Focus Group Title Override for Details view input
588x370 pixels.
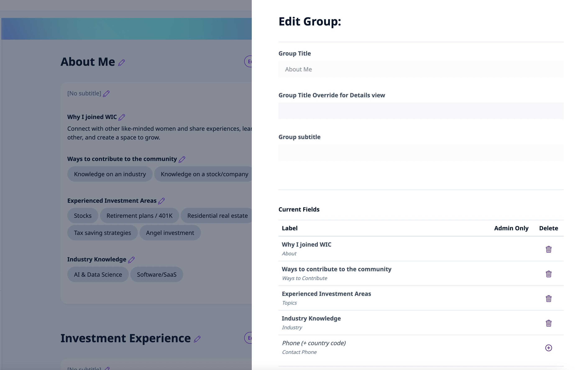pos(421,111)
